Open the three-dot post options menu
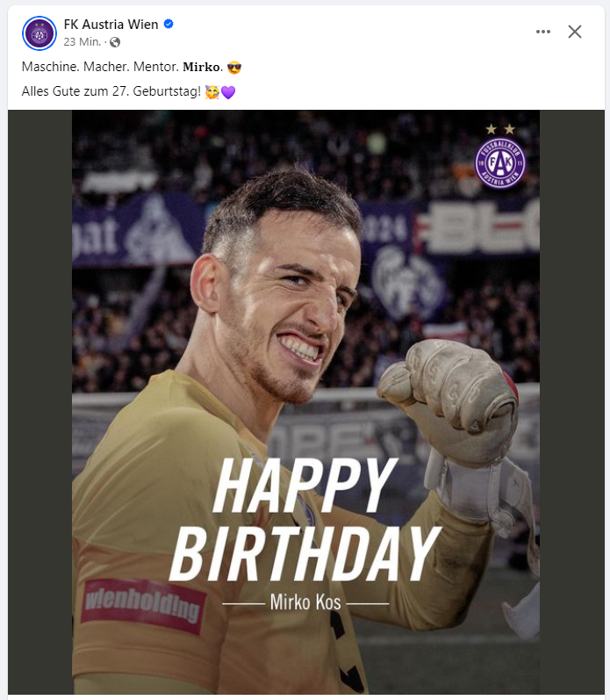The height and width of the screenshot is (700, 610). point(543,32)
